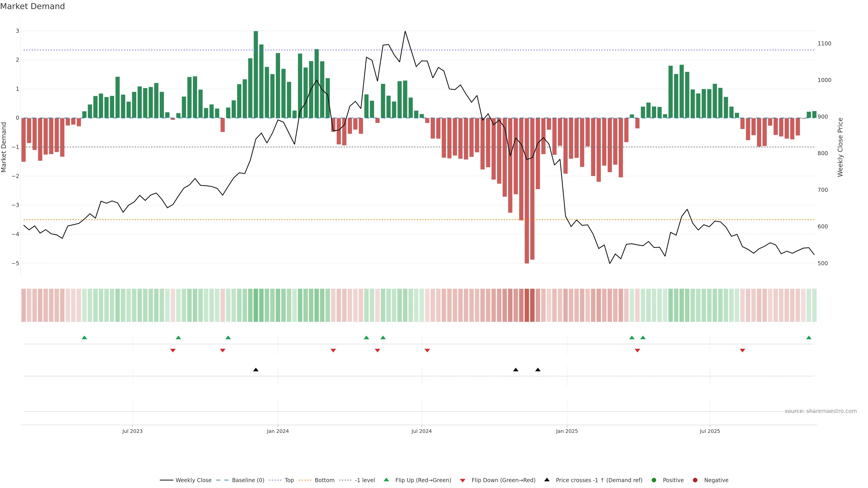The image size is (868, 488).
Task: Click the Market Demand chart title
Action: coord(32,6)
